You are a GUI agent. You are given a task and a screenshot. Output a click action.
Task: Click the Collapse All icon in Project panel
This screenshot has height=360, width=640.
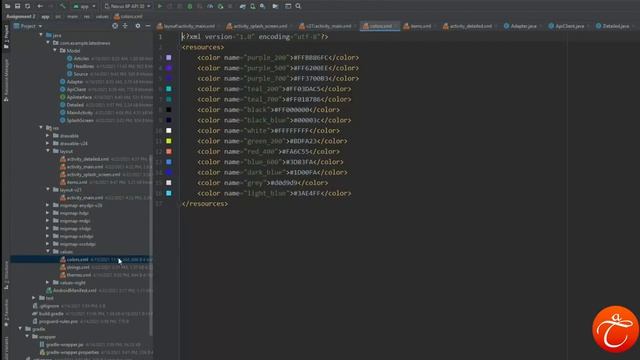[x=125, y=26]
